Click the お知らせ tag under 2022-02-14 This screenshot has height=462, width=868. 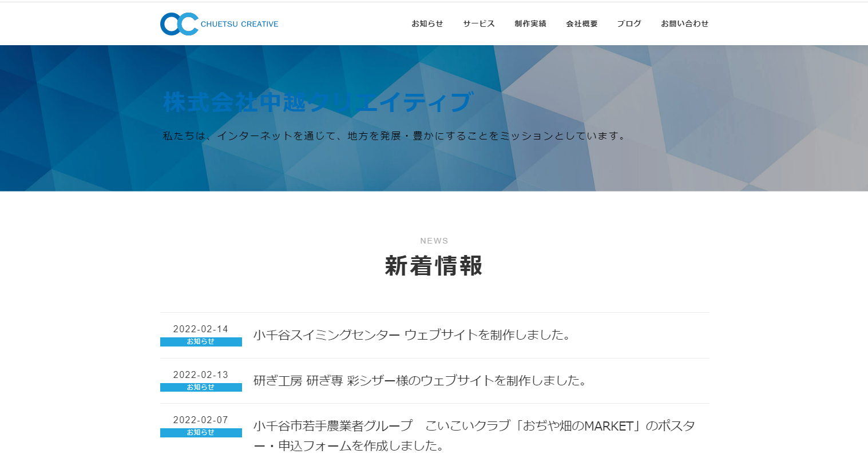[x=201, y=342]
